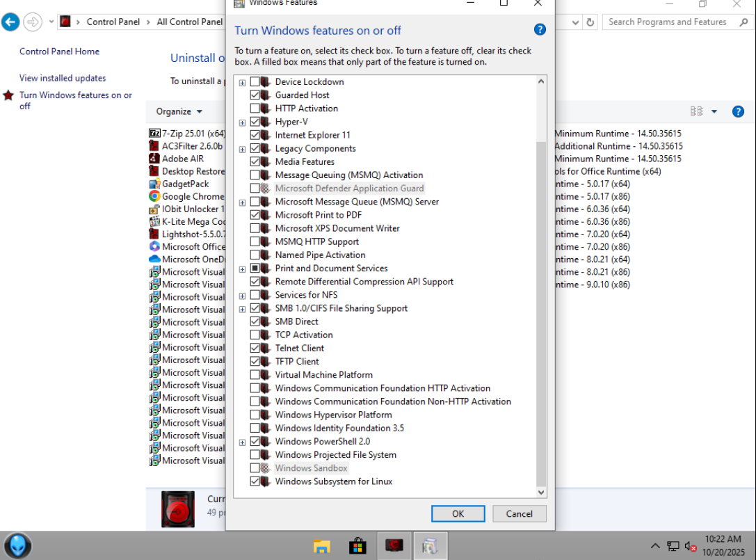Expand the Windows PowerShell 2.0 node
This screenshot has height=560, width=756.
coord(242,442)
